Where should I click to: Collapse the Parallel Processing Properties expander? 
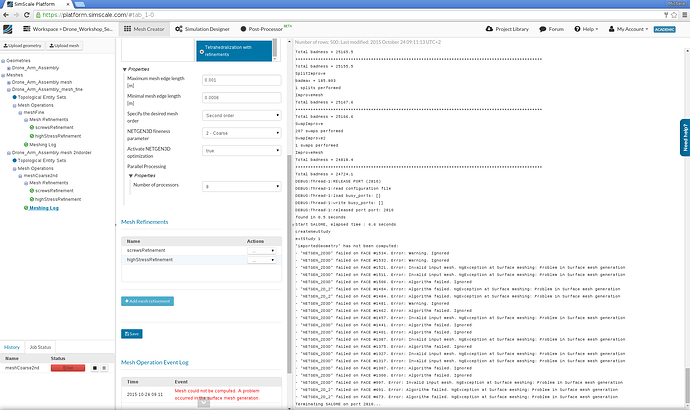[x=131, y=176]
